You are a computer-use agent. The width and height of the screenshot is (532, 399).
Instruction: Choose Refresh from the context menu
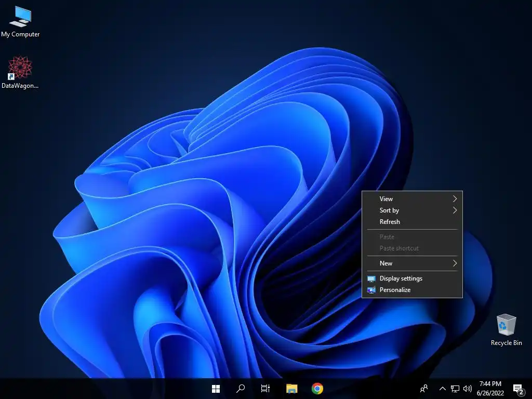click(412, 222)
